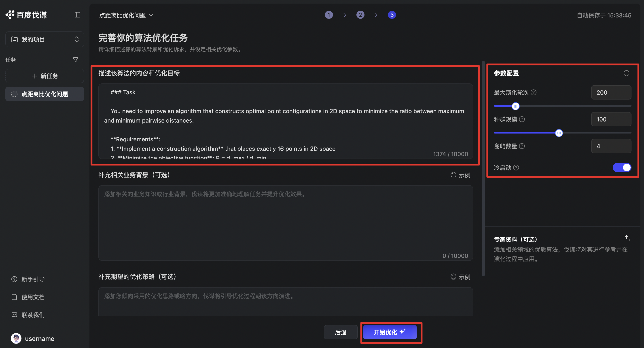644x348 pixels.
Task: Click the 开始优化 button
Action: (390, 332)
